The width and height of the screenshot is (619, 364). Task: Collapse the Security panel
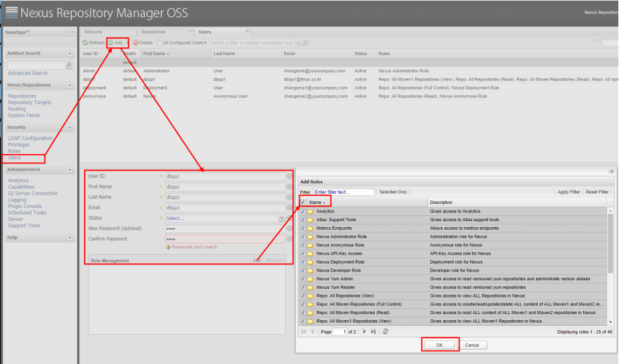pyautogui.click(x=69, y=128)
